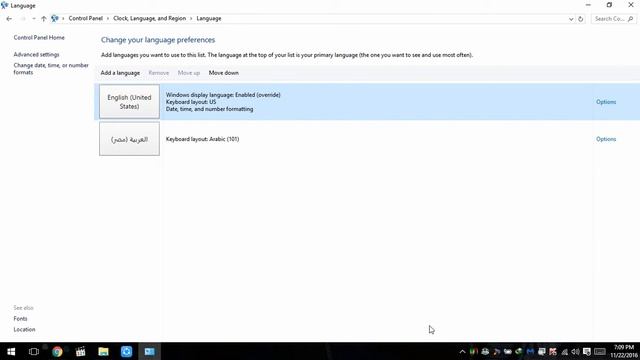640x360 pixels.
Task: Open the blue circular app on the taskbar
Action: [127, 351]
